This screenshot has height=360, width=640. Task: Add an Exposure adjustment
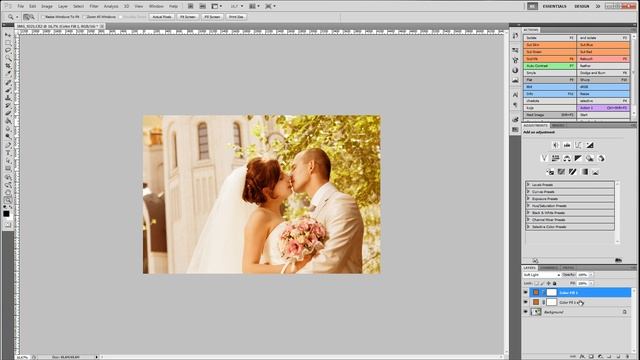[x=590, y=145]
